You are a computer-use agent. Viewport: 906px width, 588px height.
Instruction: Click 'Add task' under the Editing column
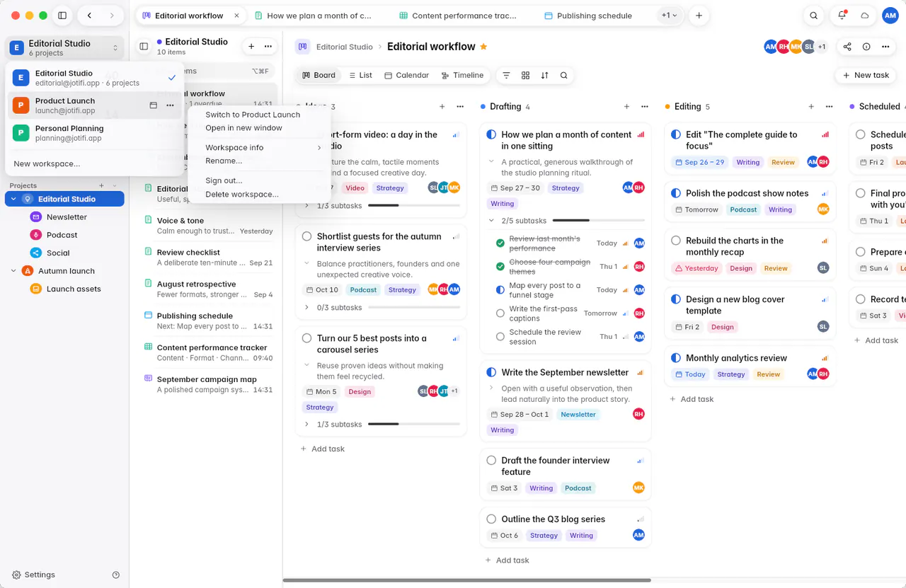[692, 399]
